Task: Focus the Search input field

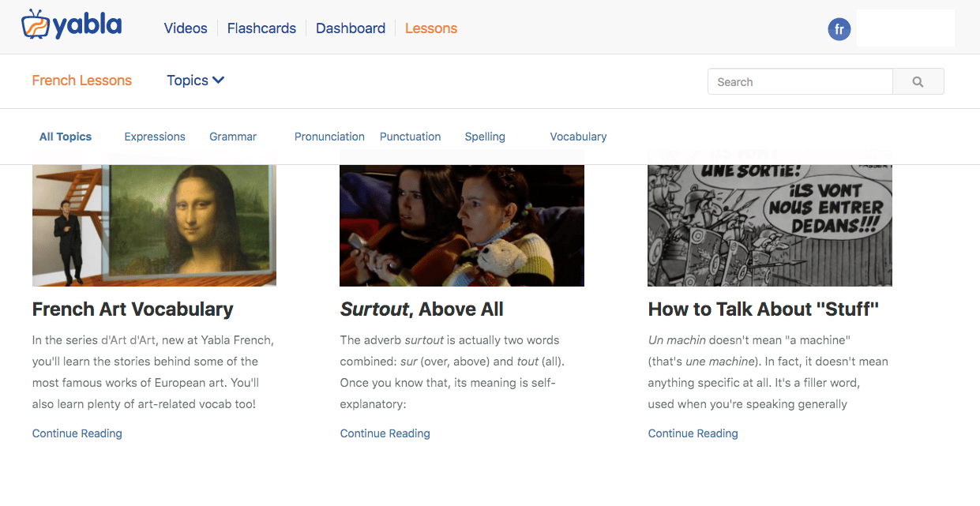Action: pyautogui.click(x=800, y=82)
